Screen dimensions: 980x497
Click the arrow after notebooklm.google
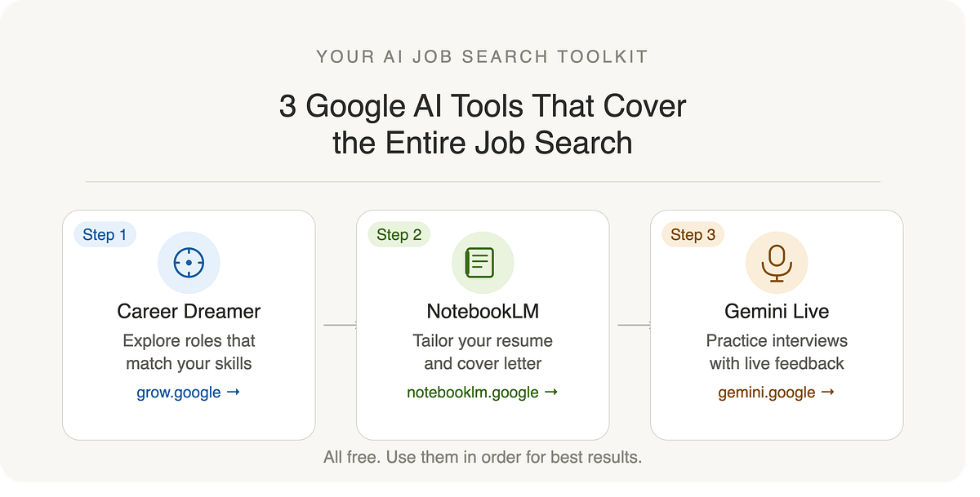tap(550, 393)
